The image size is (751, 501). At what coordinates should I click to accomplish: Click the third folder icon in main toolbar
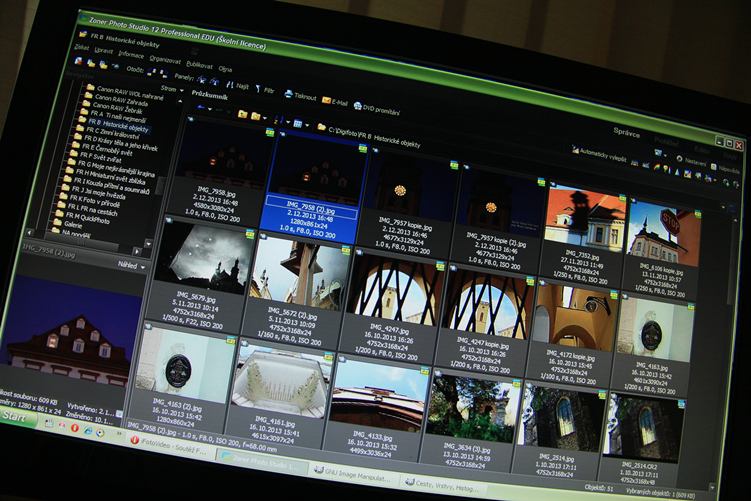(x=103, y=65)
